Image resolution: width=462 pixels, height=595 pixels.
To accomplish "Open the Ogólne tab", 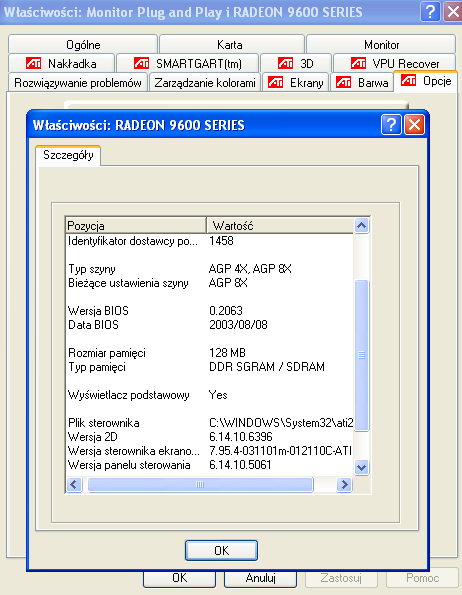I will (83, 44).
